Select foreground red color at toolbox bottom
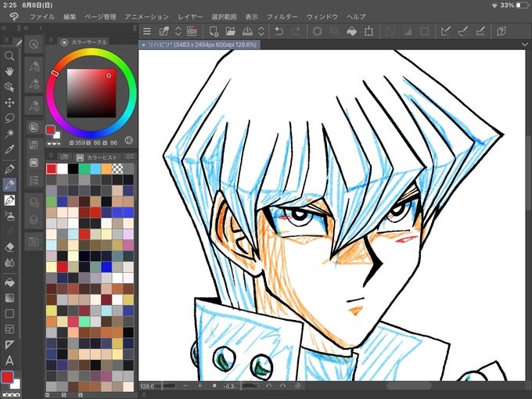This screenshot has width=532, height=399. click(x=7, y=377)
